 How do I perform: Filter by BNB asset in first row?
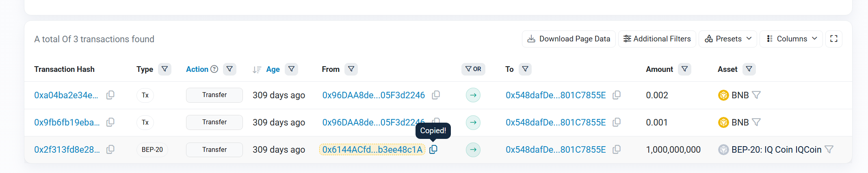tap(756, 95)
